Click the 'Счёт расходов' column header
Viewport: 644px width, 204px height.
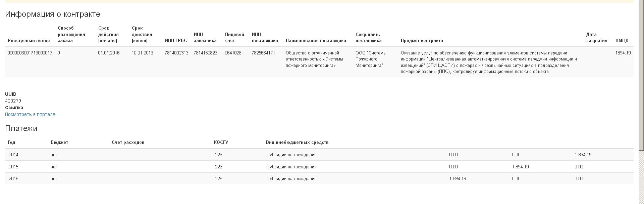(128, 142)
